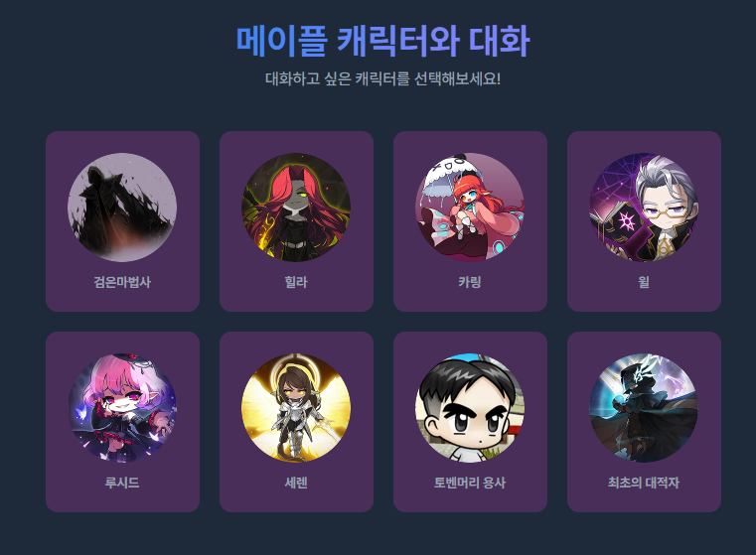Open the 윌 avatar with glasses
Screen dimensions: 756x555
(644, 208)
